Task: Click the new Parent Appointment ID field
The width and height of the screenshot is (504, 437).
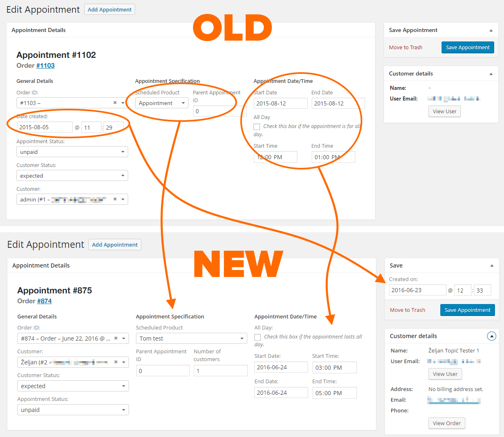Action: (x=163, y=371)
